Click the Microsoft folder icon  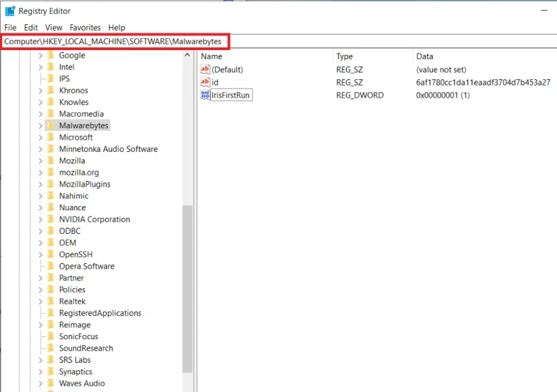coord(51,137)
